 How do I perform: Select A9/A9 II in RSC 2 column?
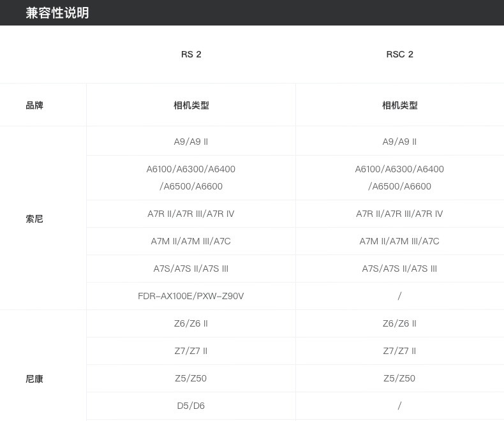399,142
